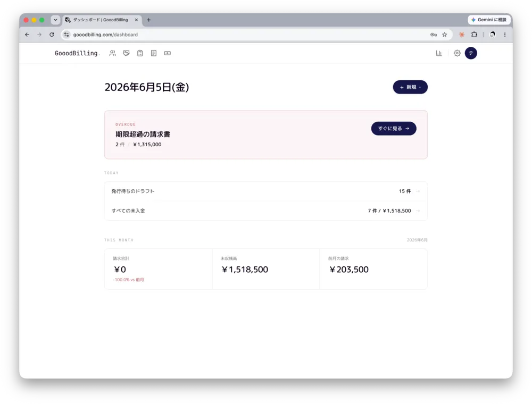Open the invoice document icon in navbar
The height and width of the screenshot is (404, 532).
[154, 53]
